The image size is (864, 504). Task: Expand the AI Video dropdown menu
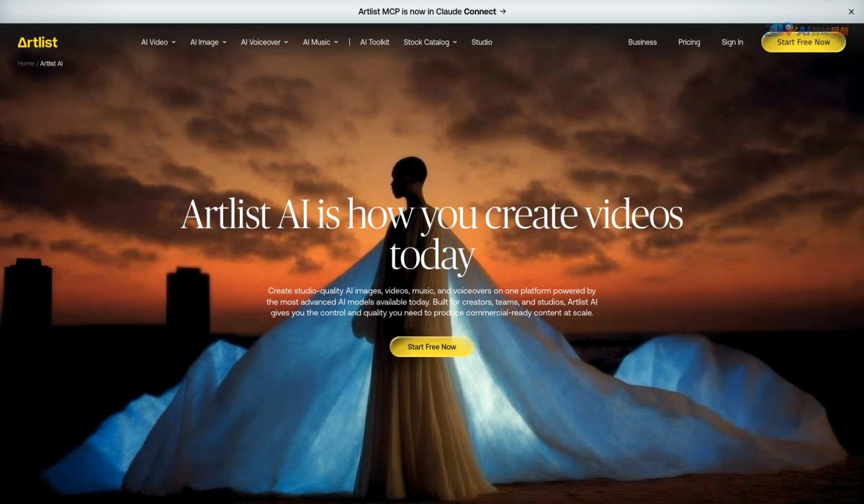pyautogui.click(x=159, y=42)
